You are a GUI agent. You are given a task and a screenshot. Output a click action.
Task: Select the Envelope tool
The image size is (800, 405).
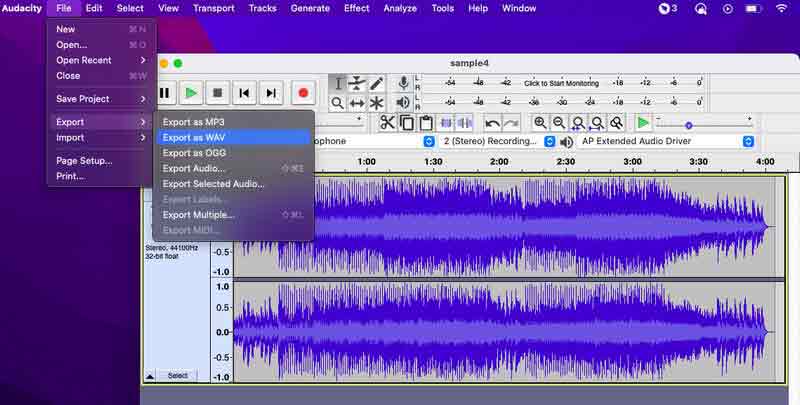click(357, 83)
